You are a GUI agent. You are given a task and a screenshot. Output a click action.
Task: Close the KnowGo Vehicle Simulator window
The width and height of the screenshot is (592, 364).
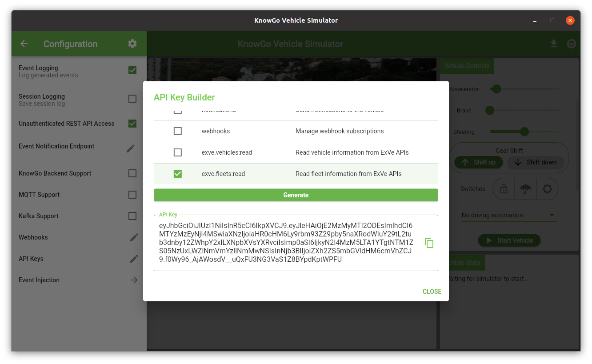570,20
